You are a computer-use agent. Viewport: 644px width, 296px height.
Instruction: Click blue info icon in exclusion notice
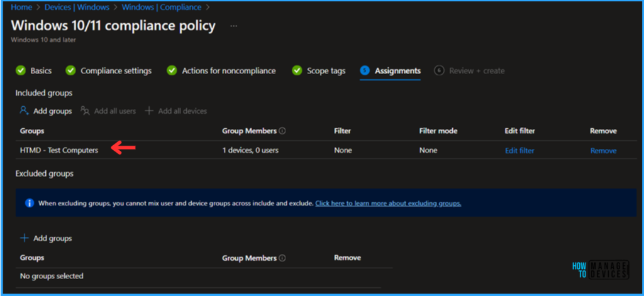(30, 203)
